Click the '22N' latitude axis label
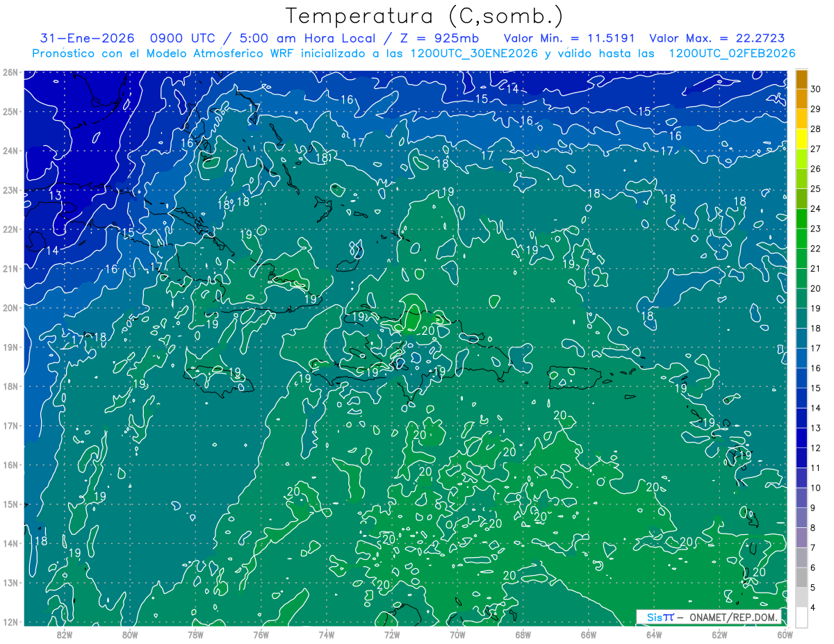This screenshot has height=644, width=834. [10, 229]
